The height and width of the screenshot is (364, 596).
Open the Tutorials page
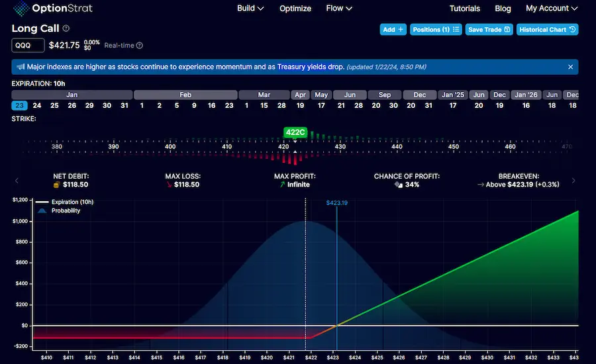click(x=465, y=9)
